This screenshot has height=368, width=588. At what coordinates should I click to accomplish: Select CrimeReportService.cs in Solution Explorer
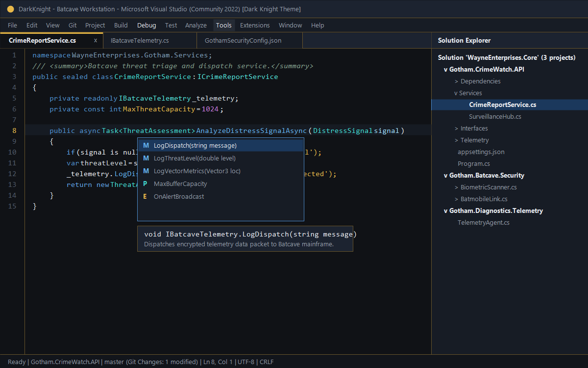tap(510, 105)
